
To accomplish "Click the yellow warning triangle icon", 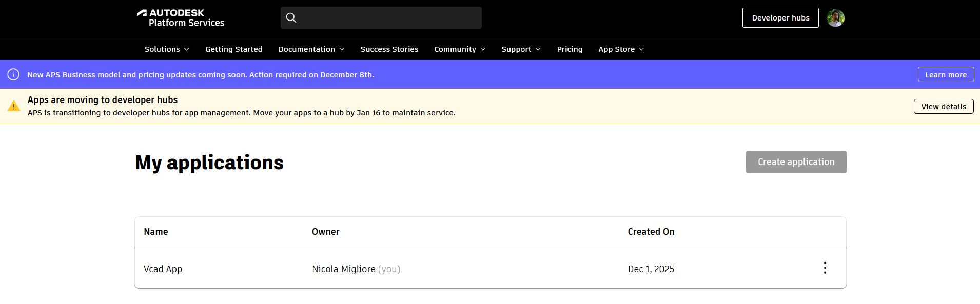I will (14, 106).
